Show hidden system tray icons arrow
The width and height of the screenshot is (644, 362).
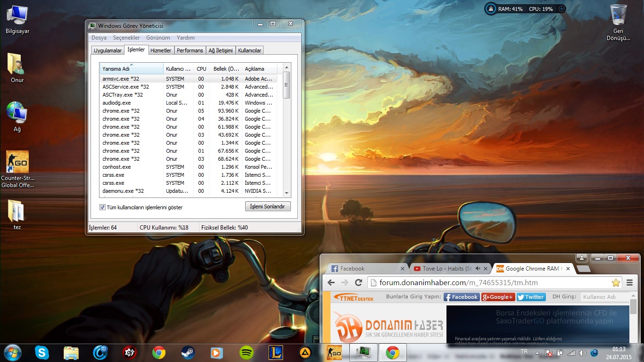point(537,353)
